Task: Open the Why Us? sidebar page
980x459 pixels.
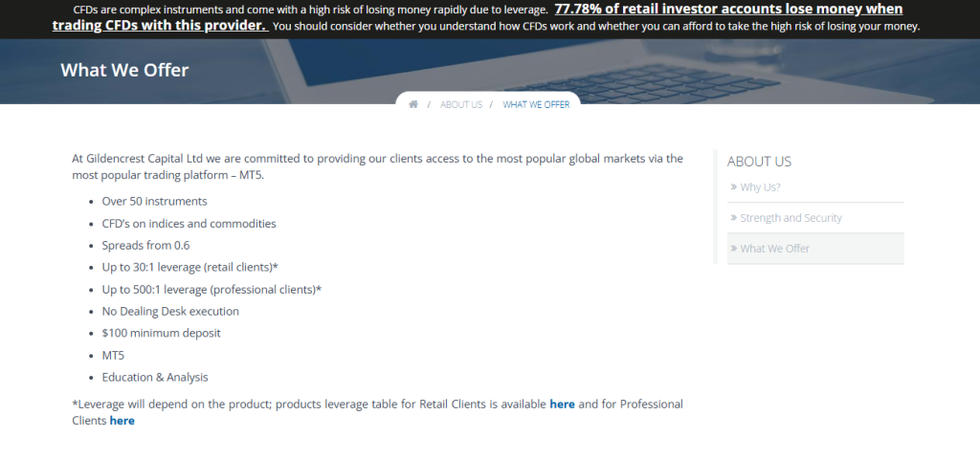Action: [x=760, y=187]
